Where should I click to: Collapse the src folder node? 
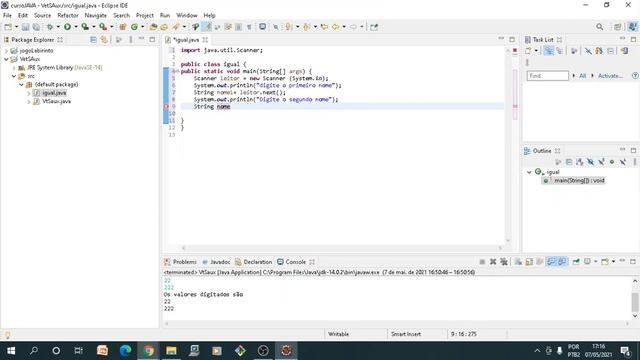(x=14, y=76)
